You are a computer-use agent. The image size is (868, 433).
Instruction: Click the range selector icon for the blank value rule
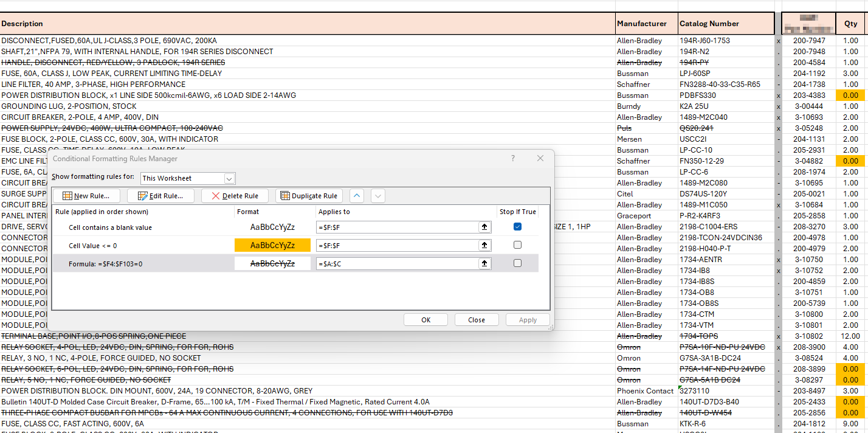484,226
